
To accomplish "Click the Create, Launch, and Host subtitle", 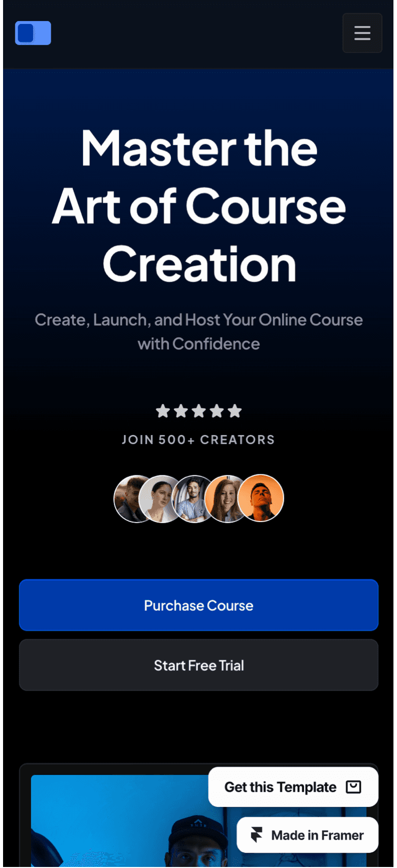I will click(x=198, y=332).
